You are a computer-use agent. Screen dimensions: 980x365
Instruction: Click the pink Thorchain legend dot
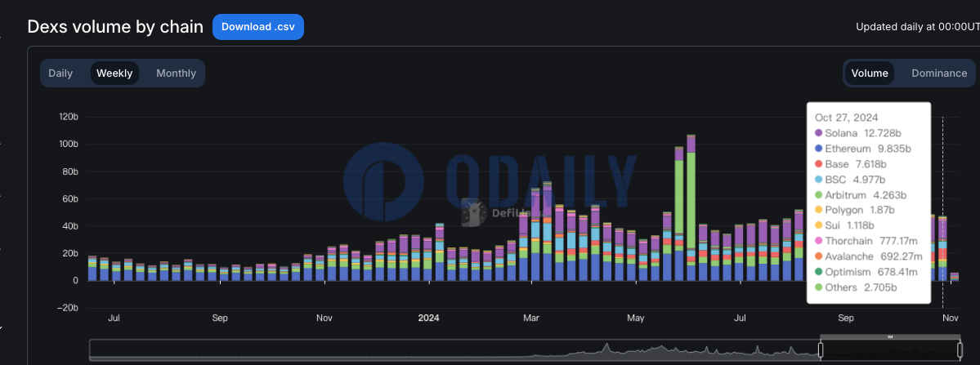[x=818, y=241]
